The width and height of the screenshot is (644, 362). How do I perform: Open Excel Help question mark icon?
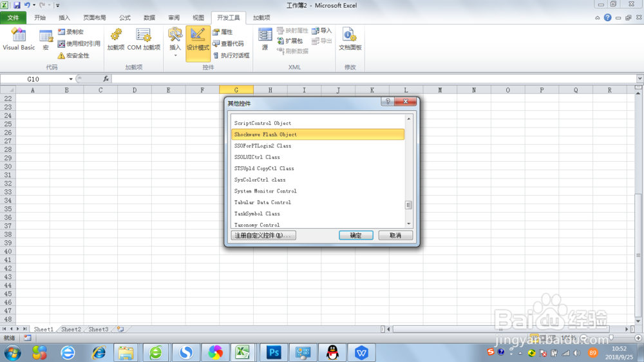point(607,17)
